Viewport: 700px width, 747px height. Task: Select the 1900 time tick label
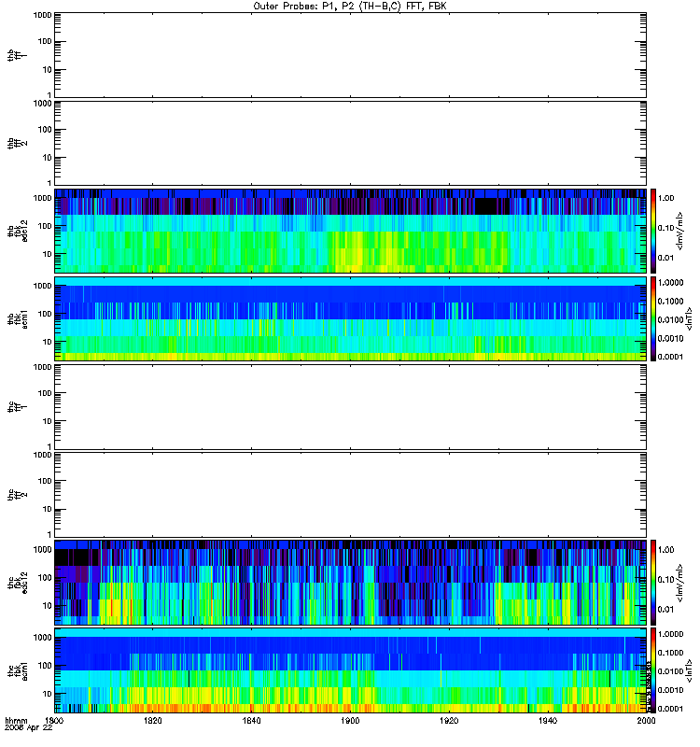(x=350, y=720)
